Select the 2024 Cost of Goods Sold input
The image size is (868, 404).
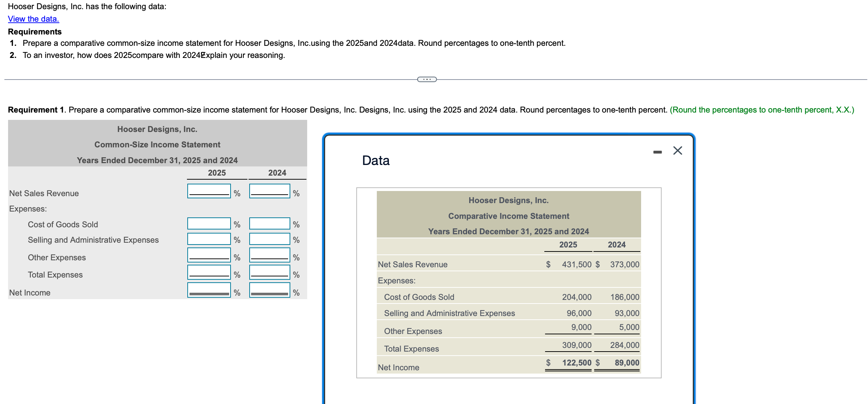tap(269, 223)
